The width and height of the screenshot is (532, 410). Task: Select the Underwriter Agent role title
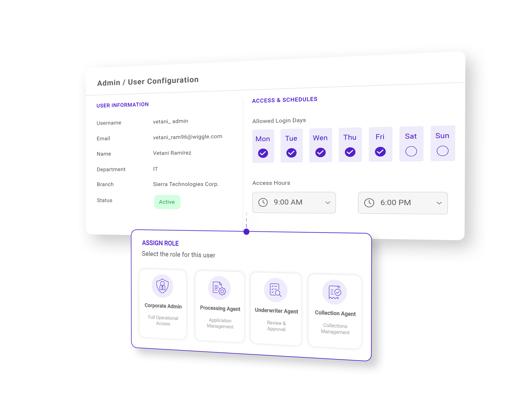click(x=276, y=311)
